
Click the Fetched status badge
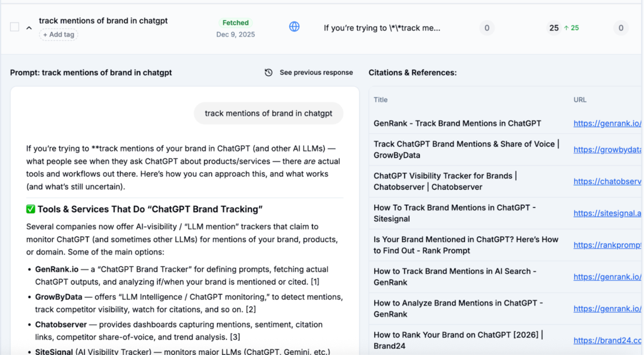236,23
